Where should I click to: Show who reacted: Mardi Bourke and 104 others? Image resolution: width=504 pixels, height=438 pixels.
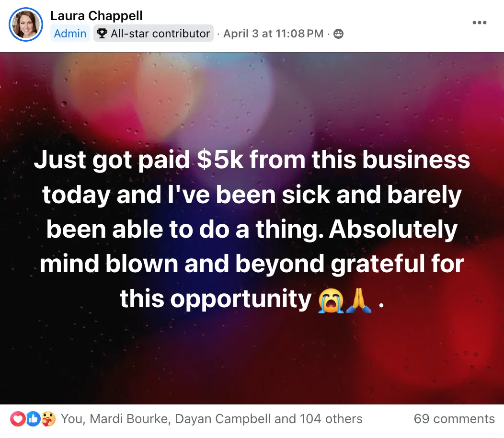click(211, 419)
